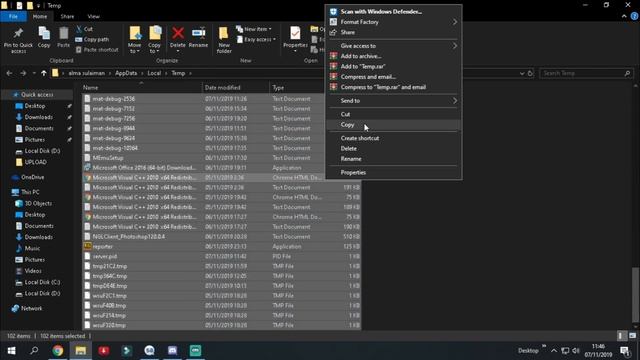Choose Delete in context menu

pyautogui.click(x=394, y=149)
